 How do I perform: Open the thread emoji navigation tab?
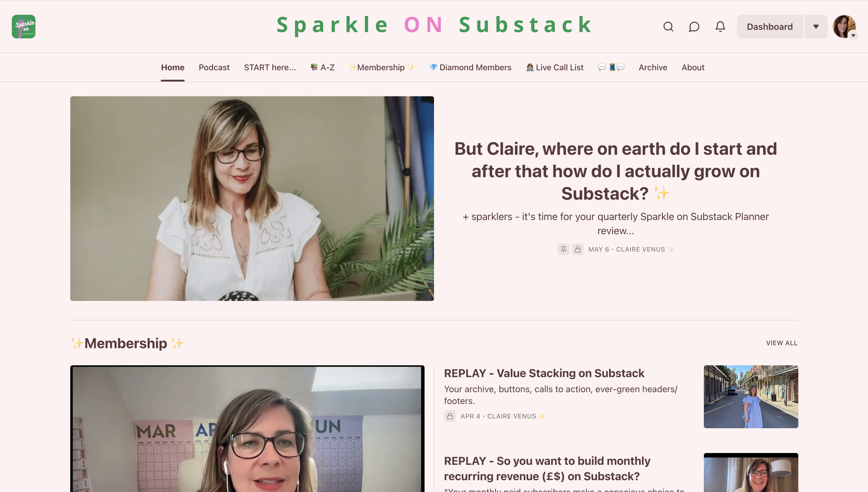point(611,67)
